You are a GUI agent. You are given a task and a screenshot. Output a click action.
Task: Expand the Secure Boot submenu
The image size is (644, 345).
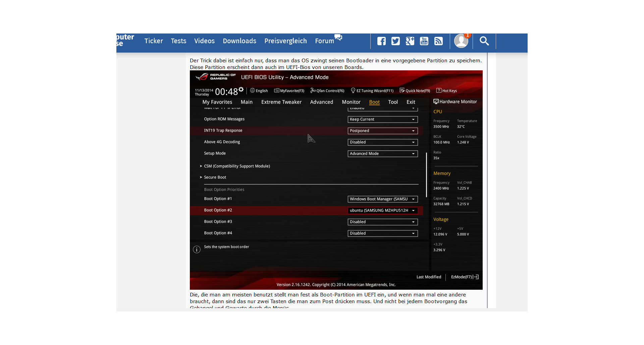pyautogui.click(x=213, y=178)
